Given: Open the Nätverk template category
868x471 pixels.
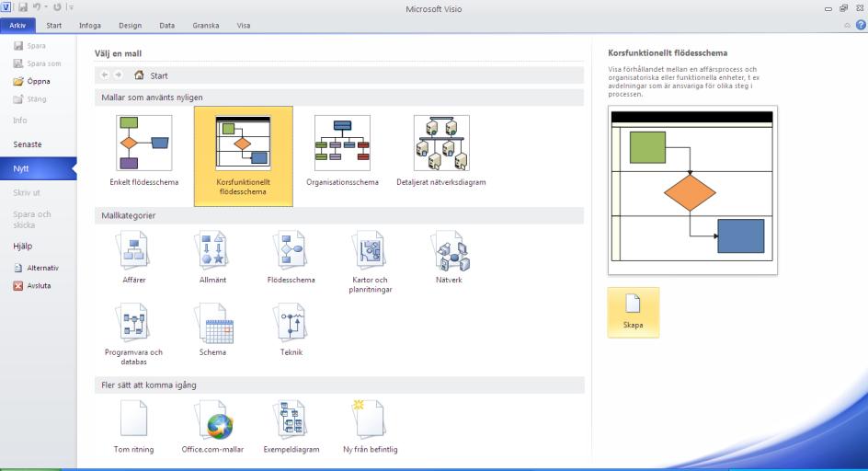Looking at the screenshot, I should point(449,258).
